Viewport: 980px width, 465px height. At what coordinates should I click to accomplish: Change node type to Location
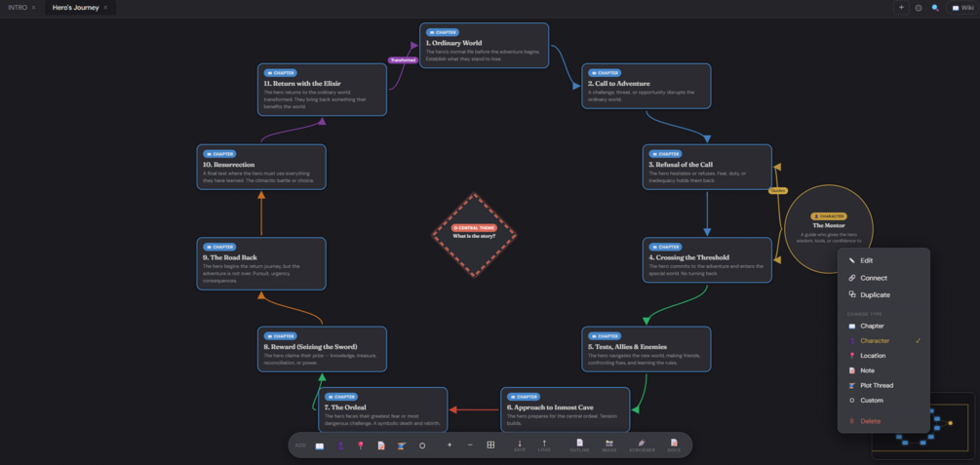[883, 356]
